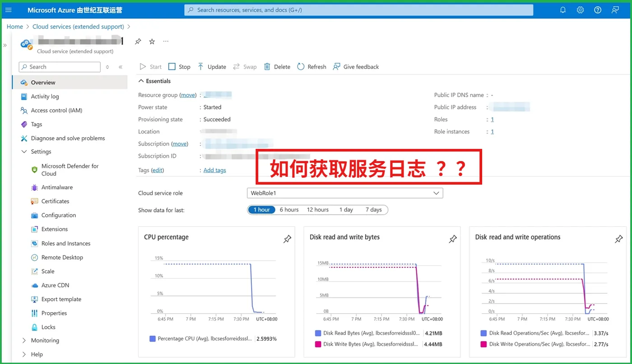Select the 12 hours time range
The image size is (632, 364).
[x=318, y=210]
